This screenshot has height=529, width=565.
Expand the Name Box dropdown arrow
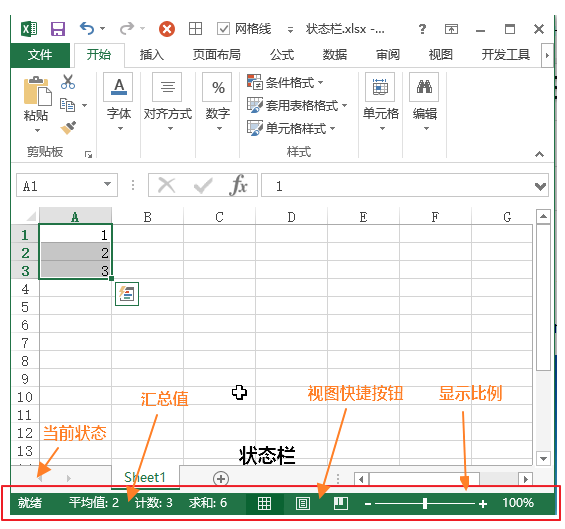point(107,184)
